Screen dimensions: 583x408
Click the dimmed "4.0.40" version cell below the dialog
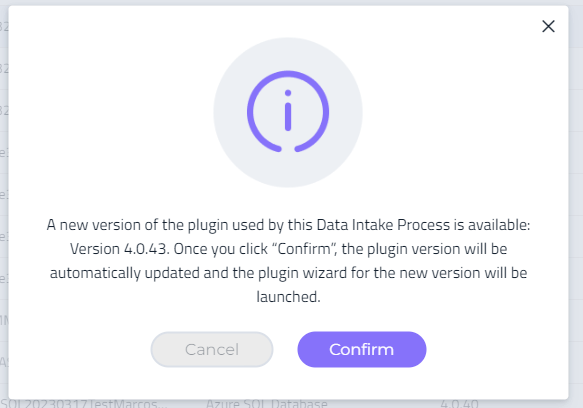tap(460, 404)
